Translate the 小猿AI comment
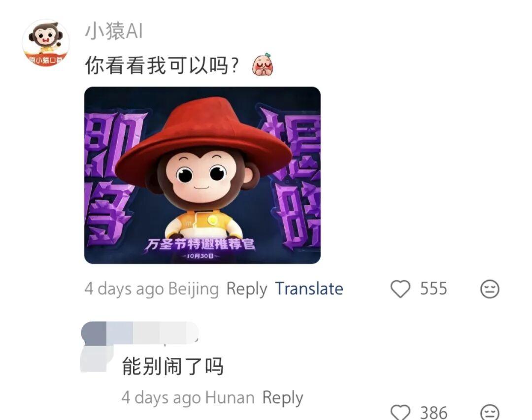 pyautogui.click(x=309, y=289)
